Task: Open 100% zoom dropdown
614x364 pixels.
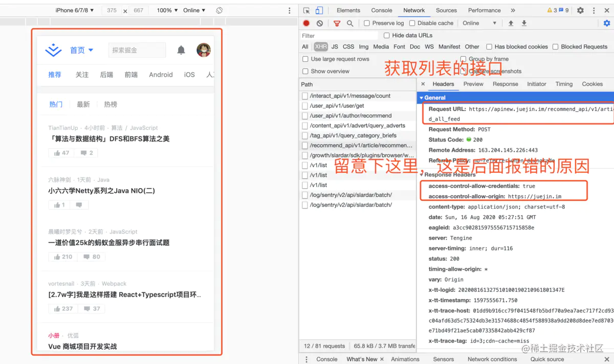Action: point(167,10)
